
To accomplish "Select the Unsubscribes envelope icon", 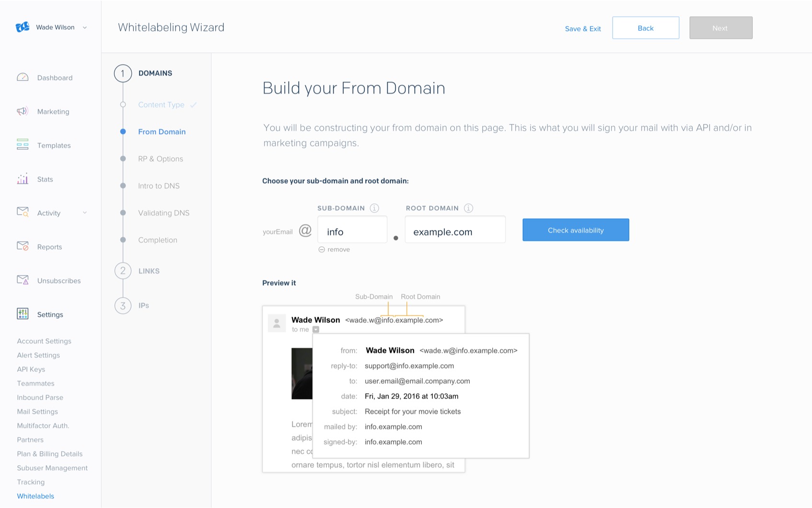I will click(x=22, y=280).
